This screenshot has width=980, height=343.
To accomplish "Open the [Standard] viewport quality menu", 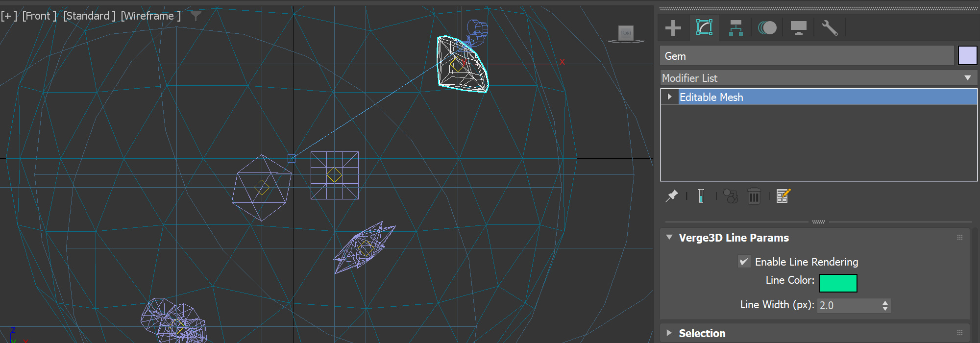I will (x=90, y=16).
